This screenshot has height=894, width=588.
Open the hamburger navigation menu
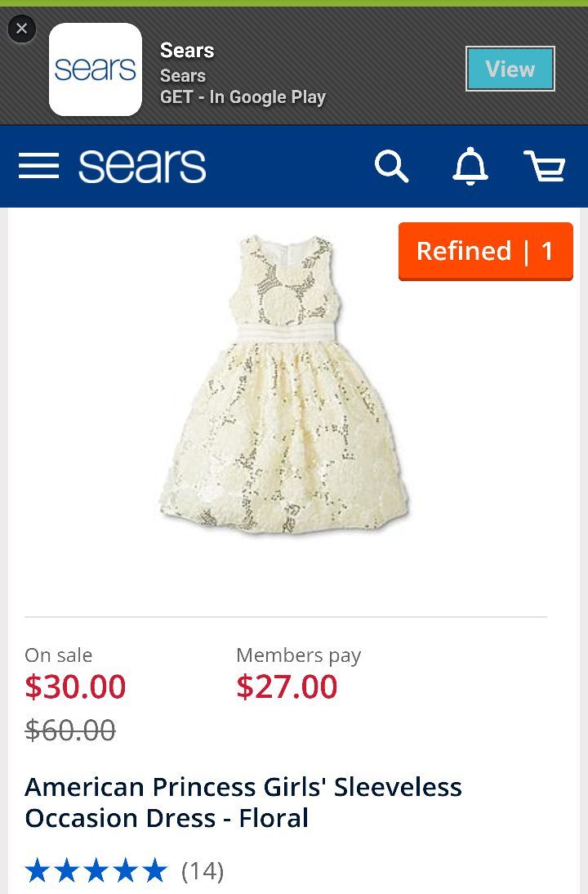[x=38, y=166]
